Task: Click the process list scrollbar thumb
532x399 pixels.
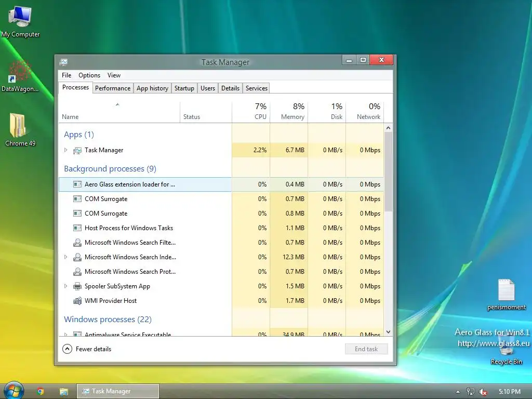Action: [x=389, y=171]
